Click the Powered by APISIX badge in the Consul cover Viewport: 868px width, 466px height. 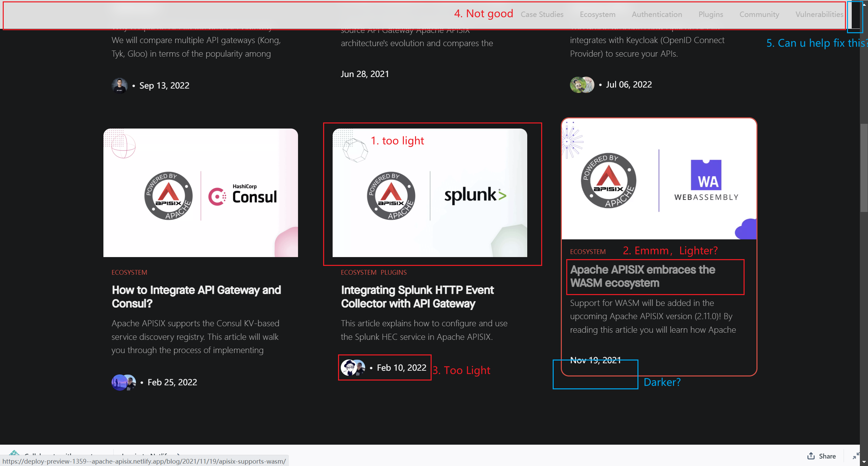click(168, 196)
